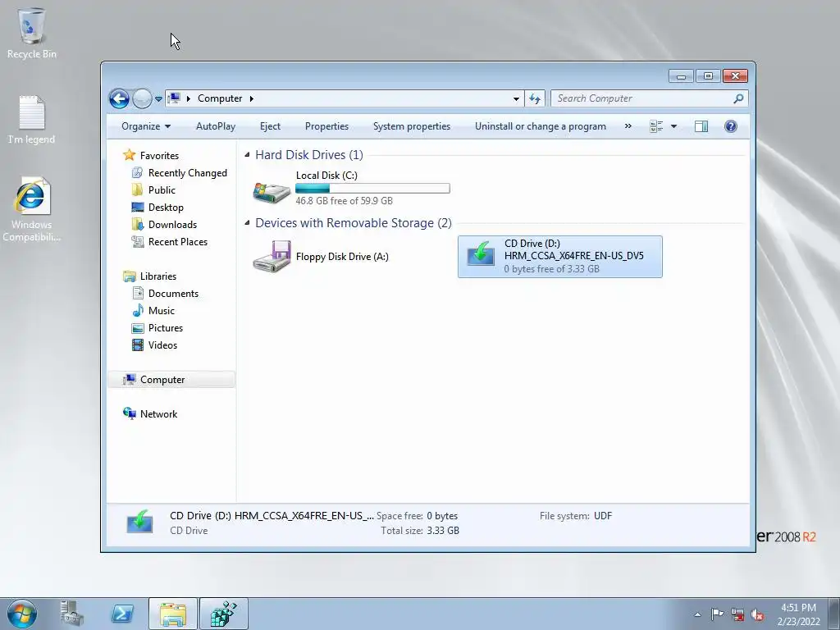Select the Floppy Disk Drive (A:) icon
Screen dimensions: 840x630
coord(272,257)
